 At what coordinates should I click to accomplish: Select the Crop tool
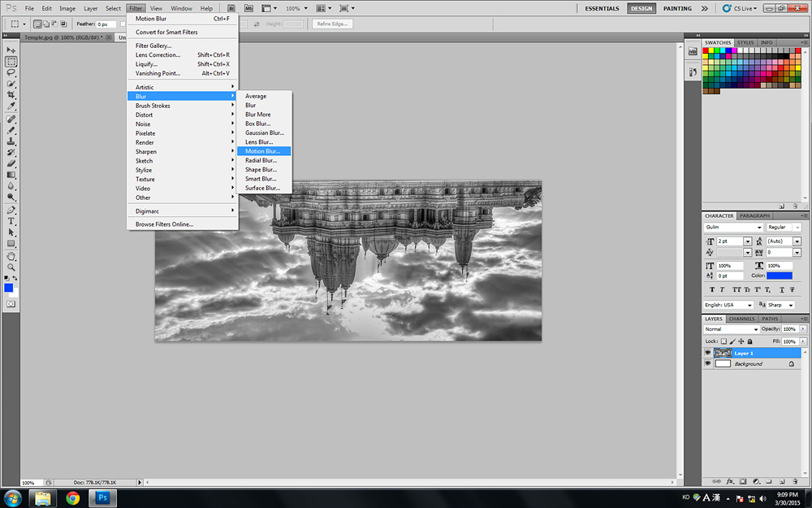tap(11, 95)
